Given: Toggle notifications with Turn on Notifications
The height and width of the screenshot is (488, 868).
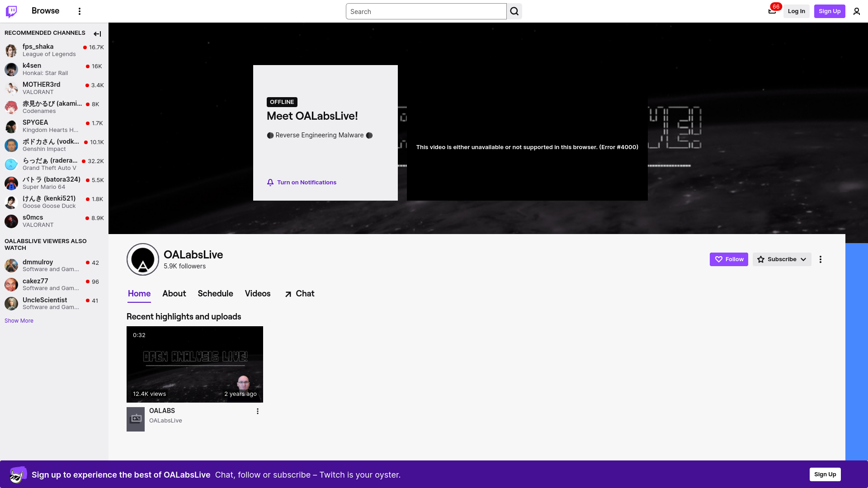Looking at the screenshot, I should click(301, 183).
